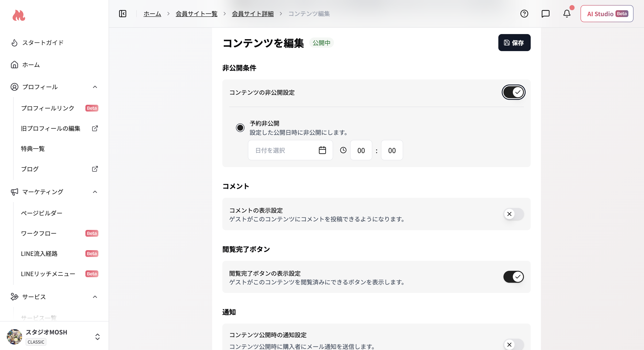This screenshot has height=350, width=644.
Task: Click the MOSH flame logo
Action: click(19, 16)
